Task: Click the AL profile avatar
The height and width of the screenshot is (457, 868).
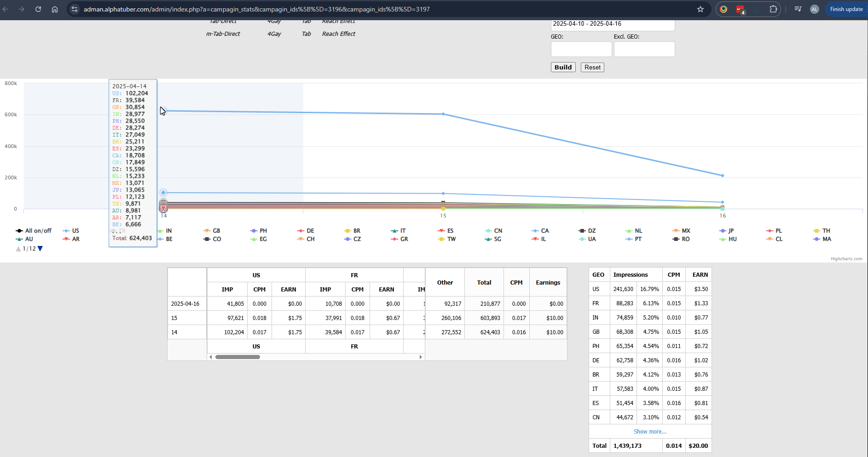Action: [x=814, y=9]
